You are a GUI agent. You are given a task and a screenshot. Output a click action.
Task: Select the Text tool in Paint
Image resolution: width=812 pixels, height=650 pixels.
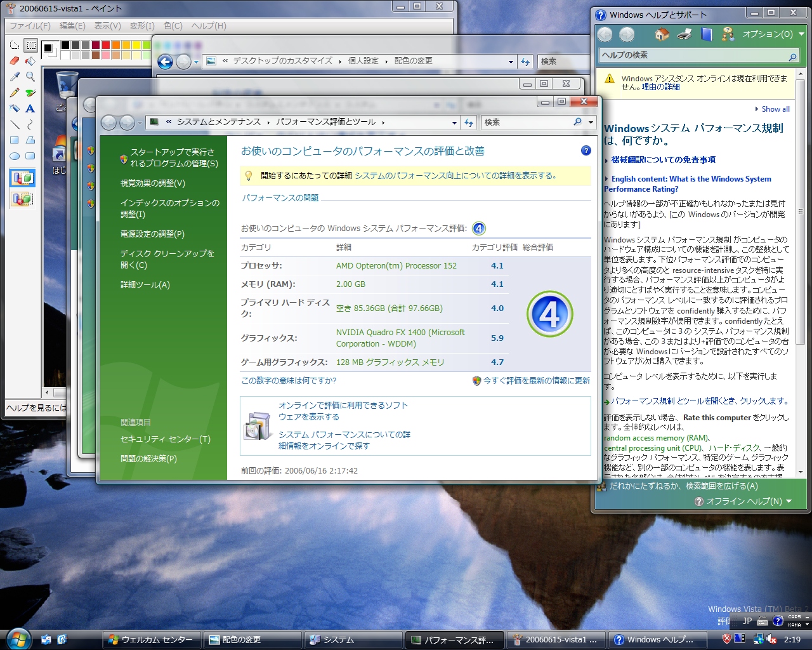coord(30,109)
